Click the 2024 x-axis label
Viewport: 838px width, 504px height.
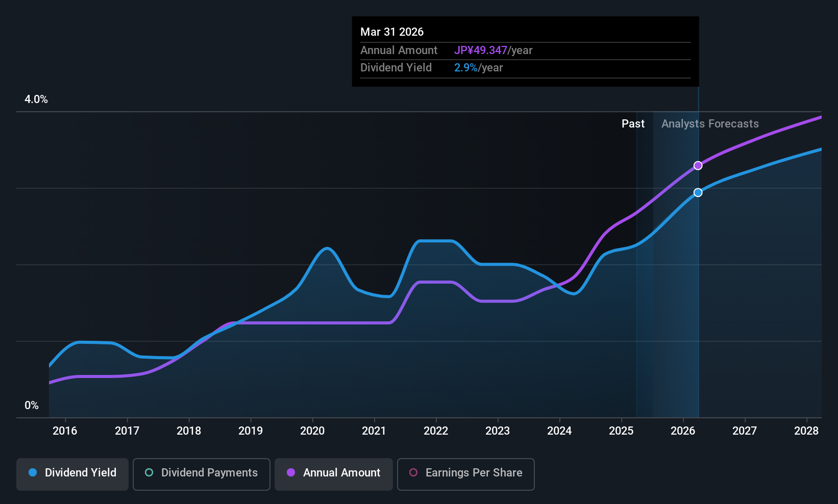pos(559,431)
